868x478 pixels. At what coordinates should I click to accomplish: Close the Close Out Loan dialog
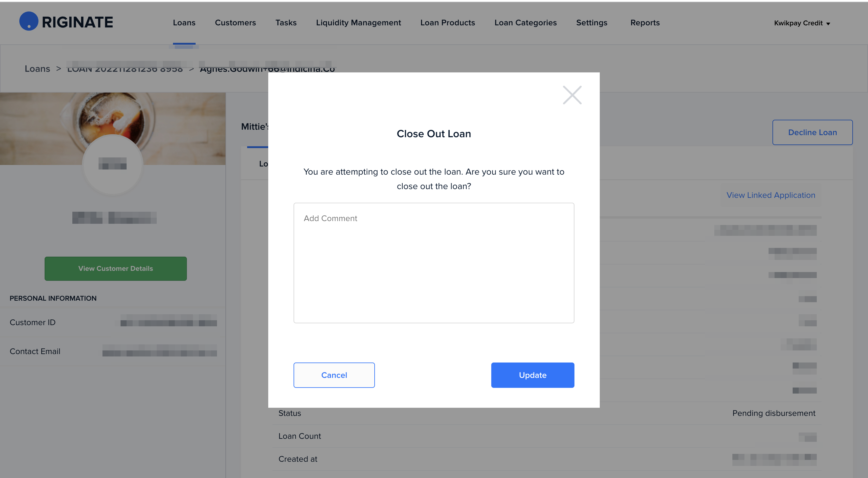tap(572, 95)
